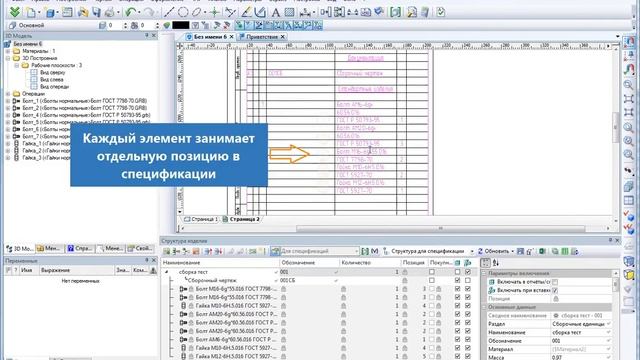Click the green finish-input check icon
Screen dimensions: 640x360
[15, 12]
